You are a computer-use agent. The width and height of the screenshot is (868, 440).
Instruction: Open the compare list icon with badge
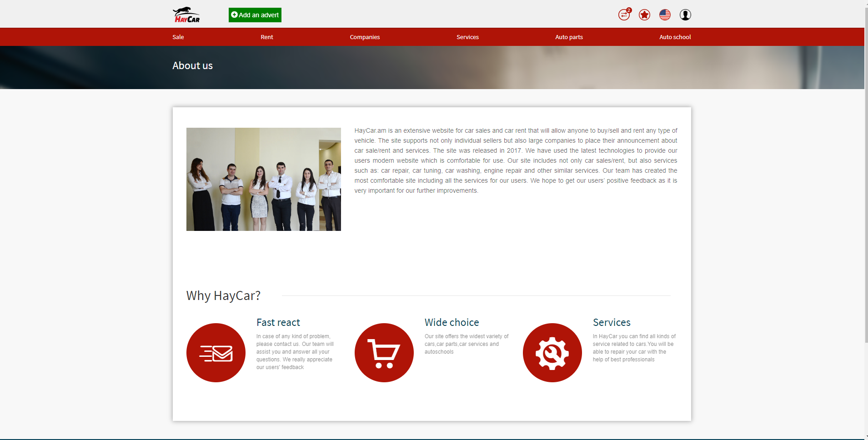tap(624, 15)
